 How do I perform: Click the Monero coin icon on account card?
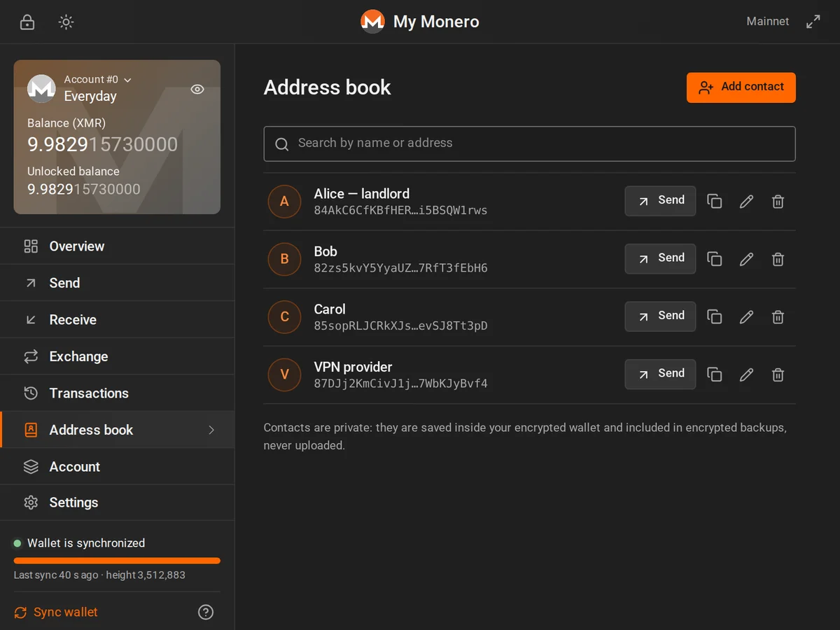click(x=41, y=88)
